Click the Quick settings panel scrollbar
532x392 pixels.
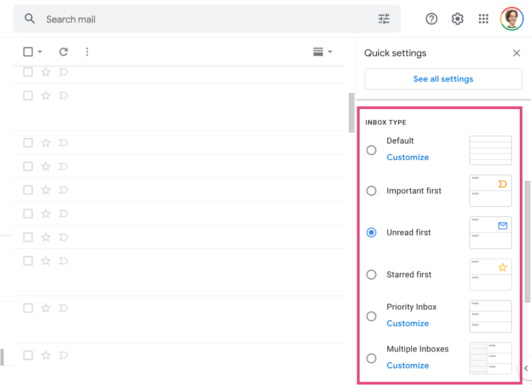(527, 239)
